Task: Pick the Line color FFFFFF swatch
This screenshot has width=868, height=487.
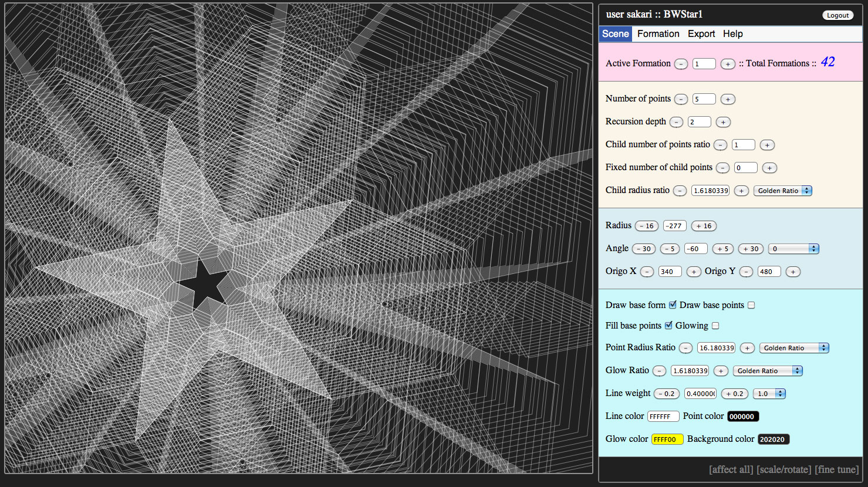Action: 663,417
